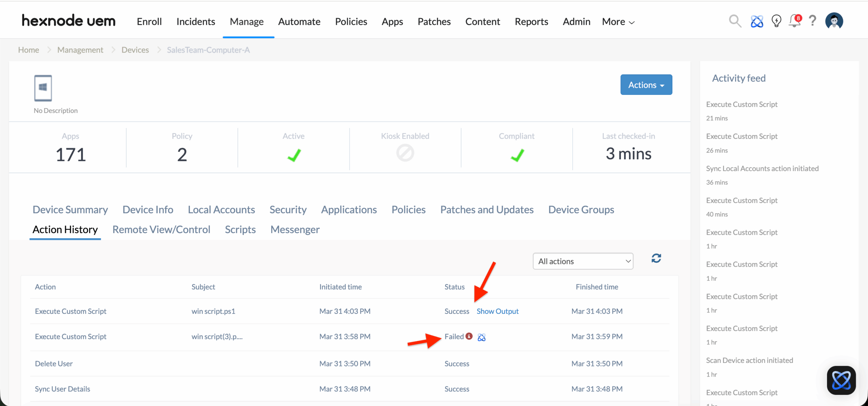Click the Show Output link
The image size is (868, 406).
click(497, 311)
